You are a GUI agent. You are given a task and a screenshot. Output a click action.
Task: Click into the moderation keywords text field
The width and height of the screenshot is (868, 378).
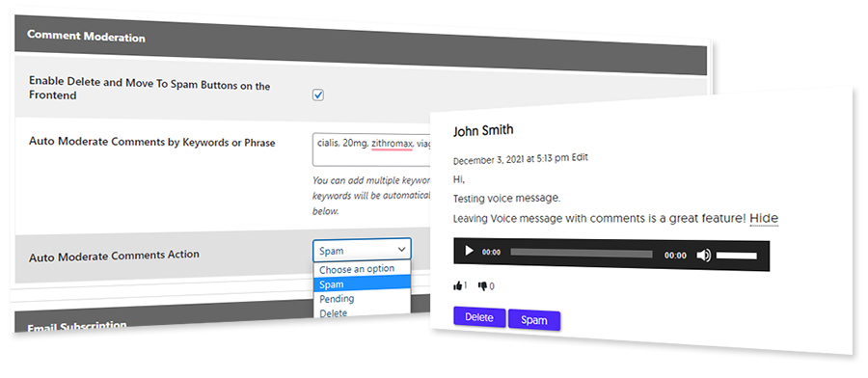pos(371,149)
